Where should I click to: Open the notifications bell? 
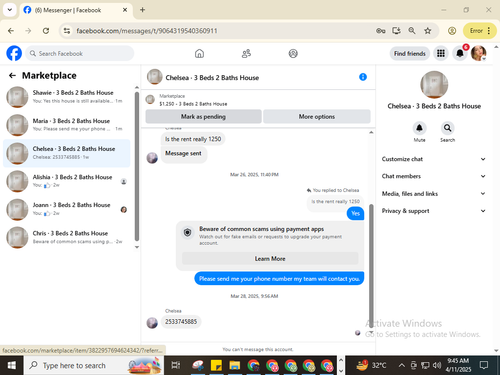(460, 53)
